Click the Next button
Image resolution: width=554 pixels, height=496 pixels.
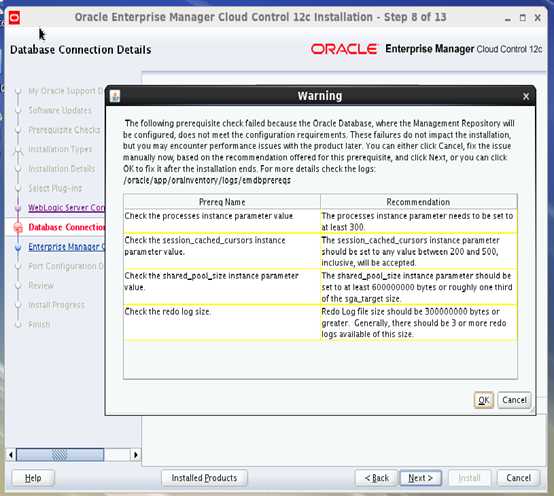[420, 478]
